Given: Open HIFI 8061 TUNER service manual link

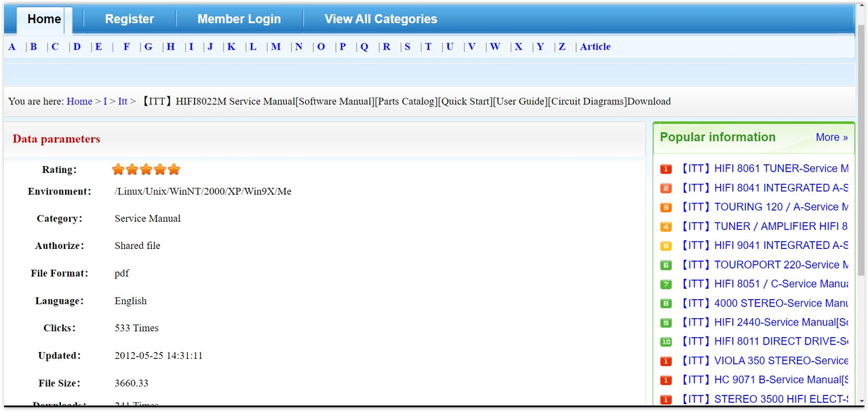Looking at the screenshot, I should [764, 168].
